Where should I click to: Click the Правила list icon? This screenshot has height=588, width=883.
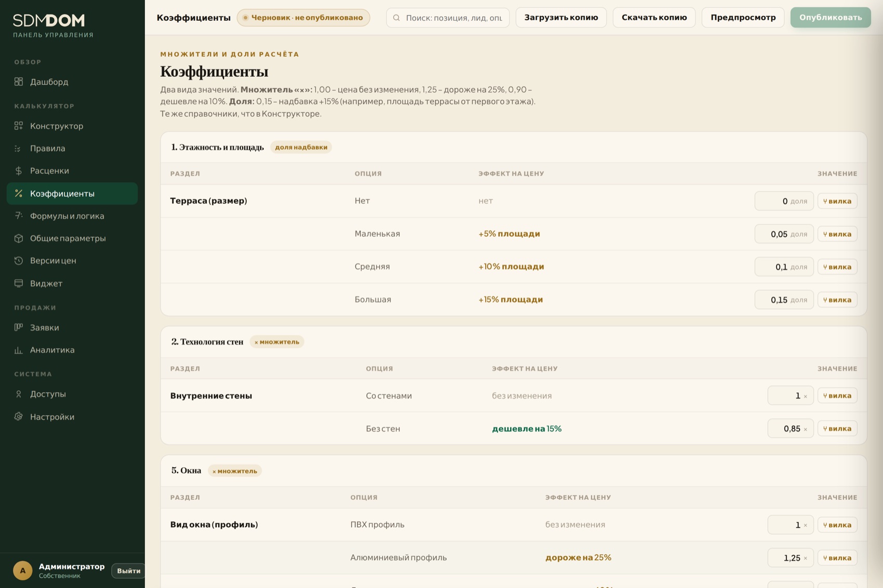click(x=19, y=148)
